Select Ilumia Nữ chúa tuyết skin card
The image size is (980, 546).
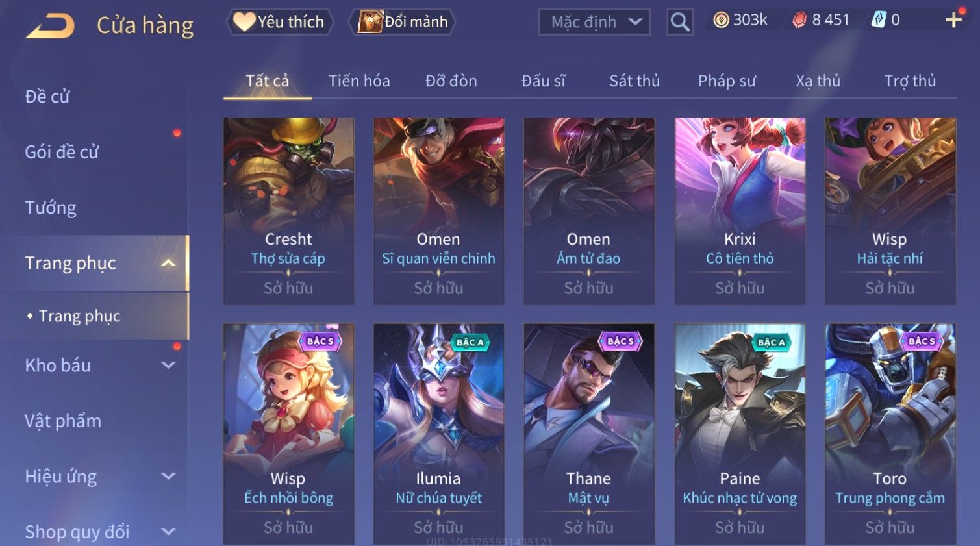click(x=439, y=434)
